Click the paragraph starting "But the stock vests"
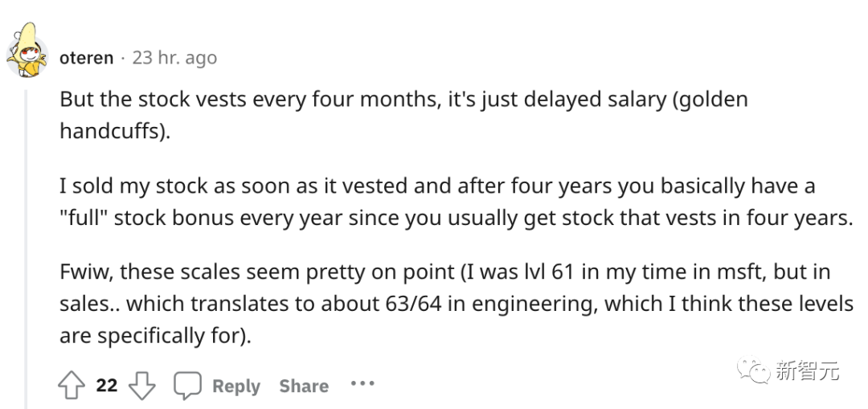868x409 pixels. pos(403,115)
